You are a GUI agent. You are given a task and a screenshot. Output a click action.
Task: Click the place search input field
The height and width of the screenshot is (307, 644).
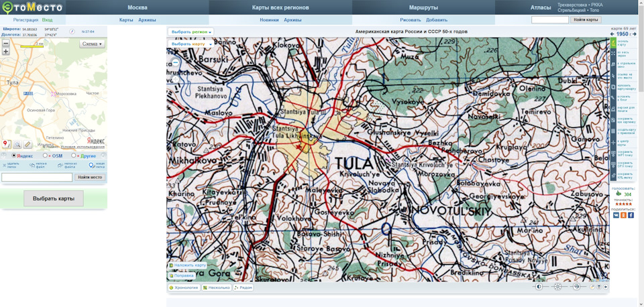coord(37,178)
